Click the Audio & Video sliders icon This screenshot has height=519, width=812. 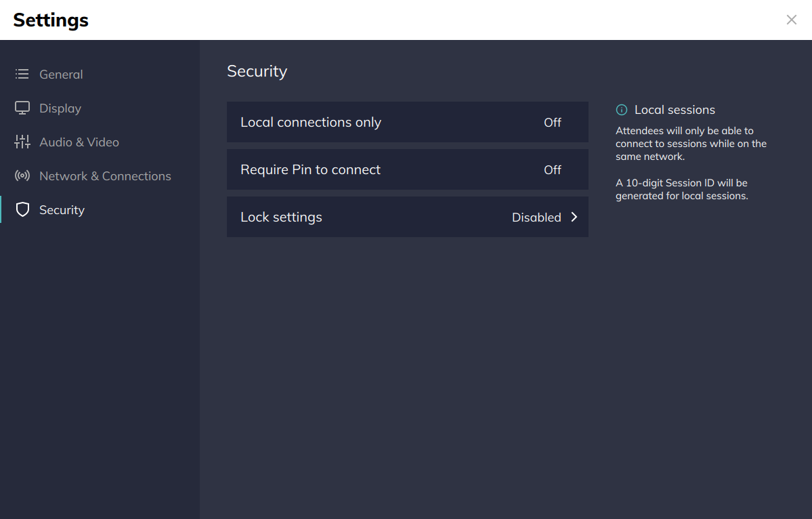(22, 142)
